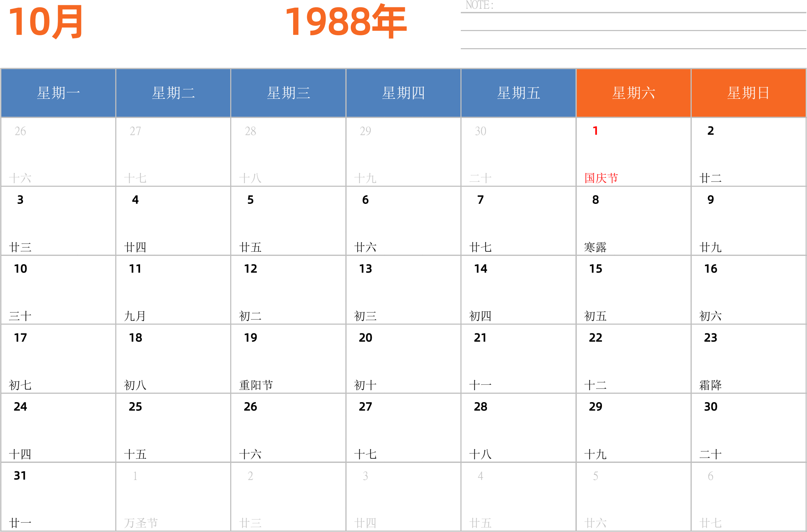
Task: Click the 廿二 lunar label
Action: (710, 178)
